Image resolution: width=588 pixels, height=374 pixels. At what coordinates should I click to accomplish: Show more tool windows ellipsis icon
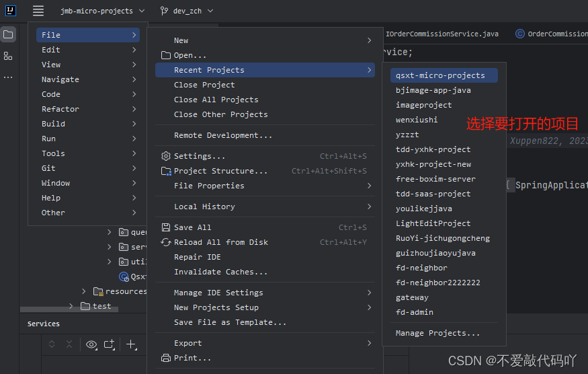coord(8,77)
